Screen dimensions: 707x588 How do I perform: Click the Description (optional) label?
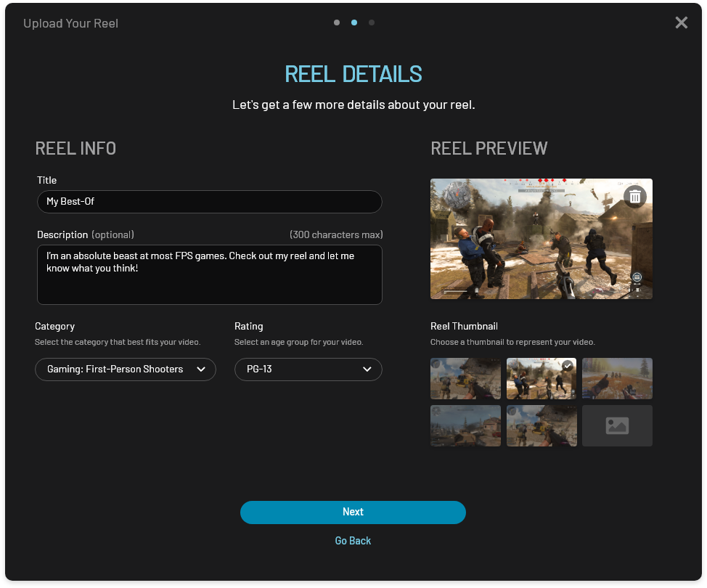click(x=86, y=234)
